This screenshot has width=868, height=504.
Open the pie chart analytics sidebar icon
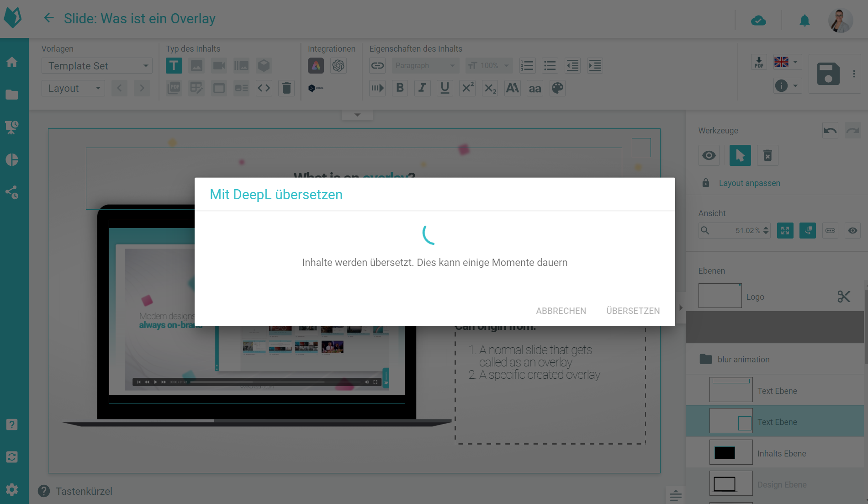tap(12, 160)
